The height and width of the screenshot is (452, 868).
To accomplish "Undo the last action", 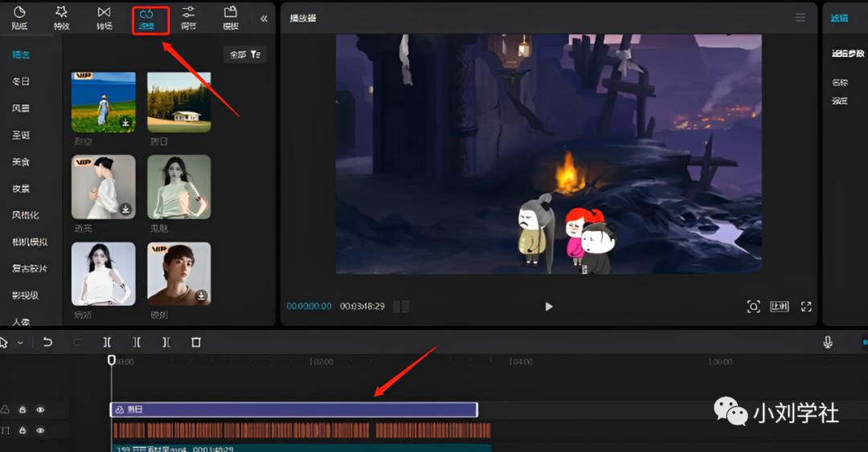I will pyautogui.click(x=47, y=343).
